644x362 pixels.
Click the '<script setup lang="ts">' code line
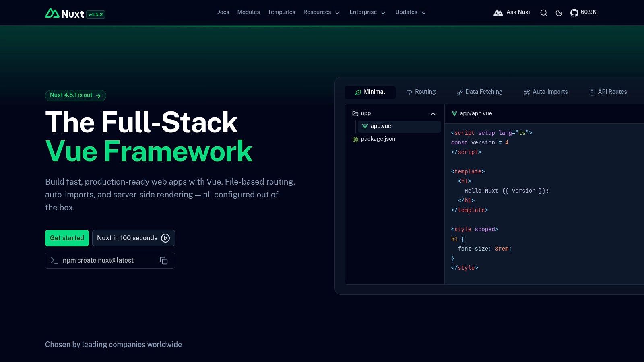pos(491,133)
